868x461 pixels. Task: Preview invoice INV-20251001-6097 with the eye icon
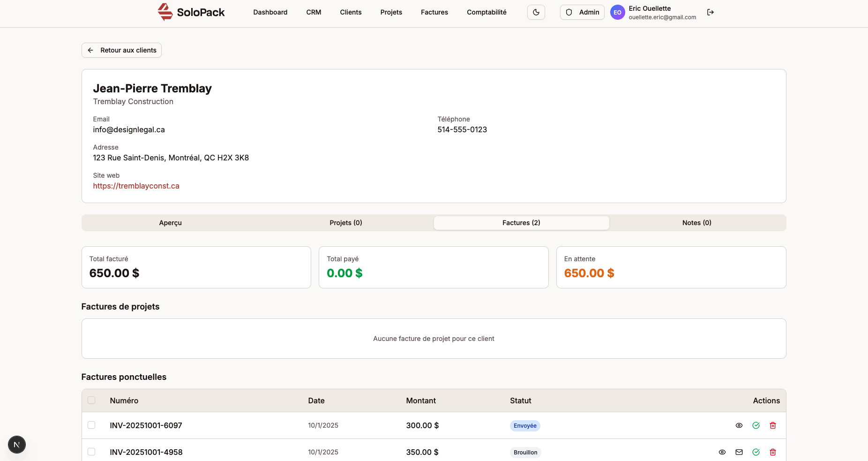[739, 425]
